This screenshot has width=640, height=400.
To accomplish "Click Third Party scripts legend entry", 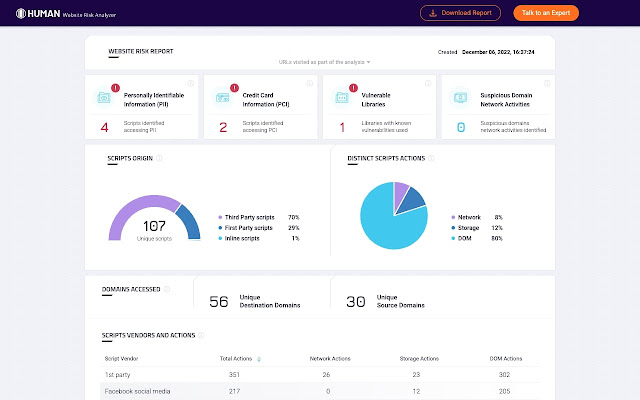I will click(259, 218).
